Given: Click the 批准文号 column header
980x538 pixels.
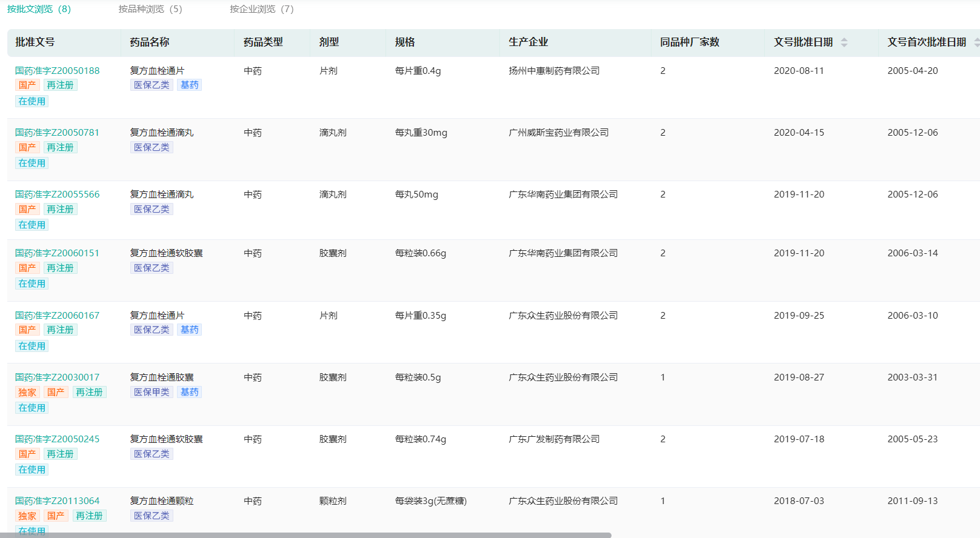Looking at the screenshot, I should pos(35,42).
